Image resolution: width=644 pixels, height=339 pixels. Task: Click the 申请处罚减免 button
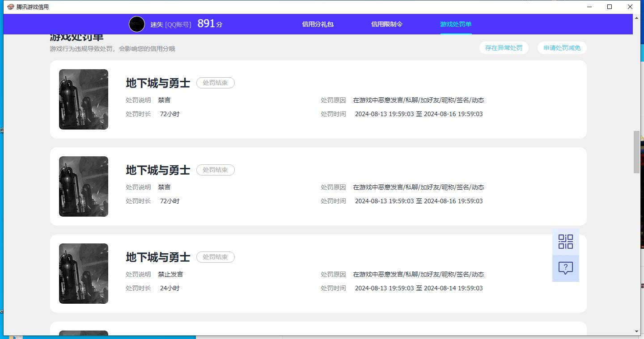[x=562, y=48]
